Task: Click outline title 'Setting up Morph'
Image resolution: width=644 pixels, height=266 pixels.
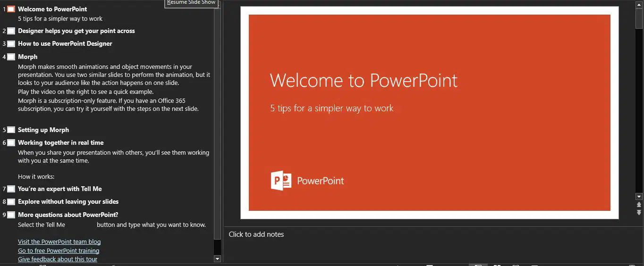Action: click(x=43, y=130)
